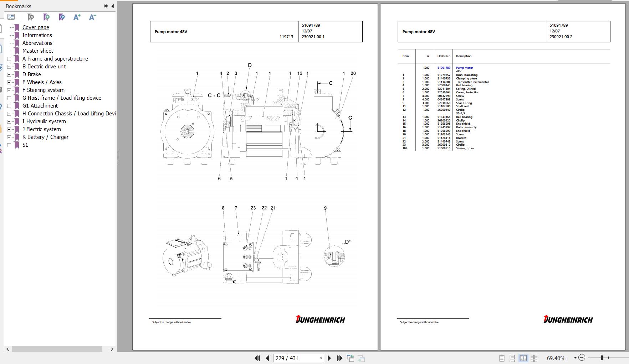Expand the G1 Attachment bookmark

[x=9, y=106]
